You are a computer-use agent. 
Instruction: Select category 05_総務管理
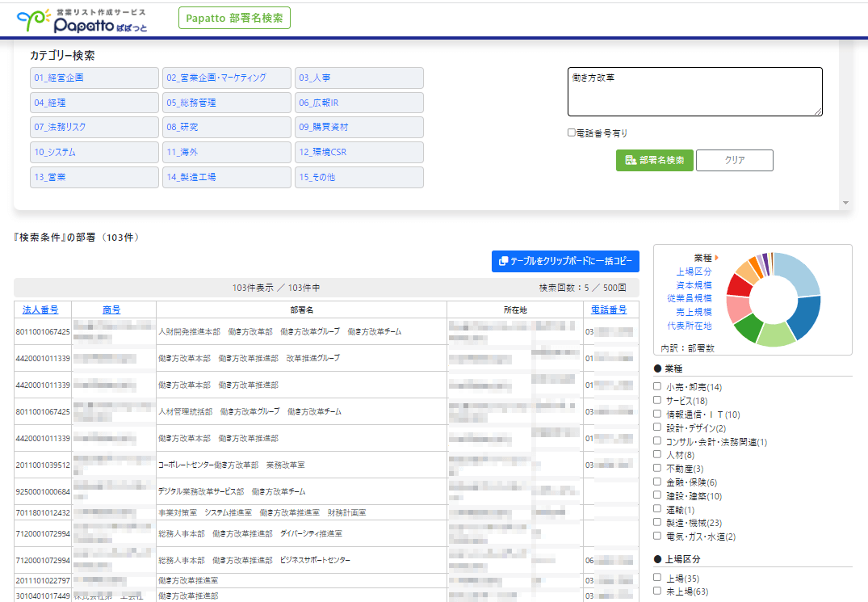pos(226,103)
